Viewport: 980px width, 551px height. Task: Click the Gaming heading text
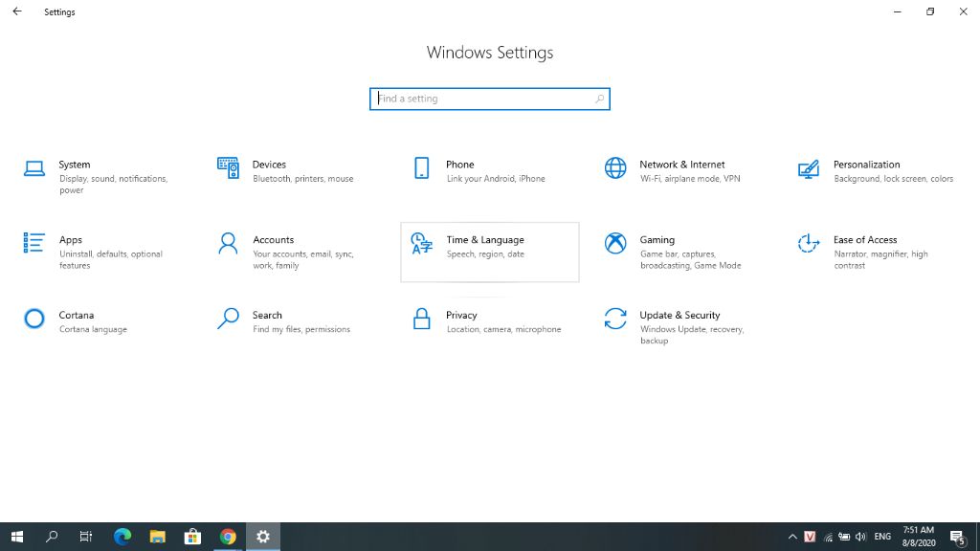pyautogui.click(x=657, y=240)
